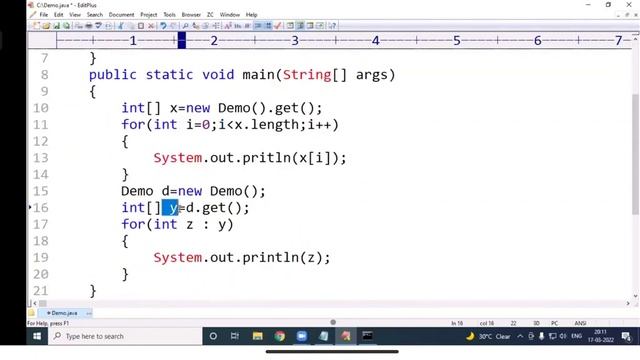Viewport: 640px width, 360px height.
Task: Click line number 16 in the gutter
Action: (x=40, y=208)
